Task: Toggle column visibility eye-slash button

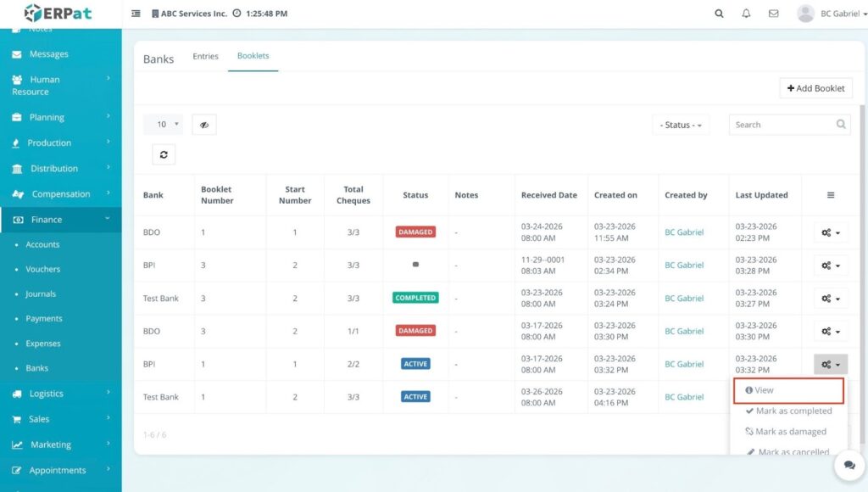Action: pos(204,125)
